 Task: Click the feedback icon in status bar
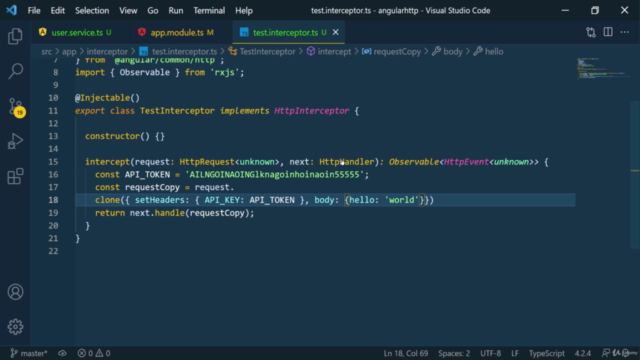tap(606, 353)
